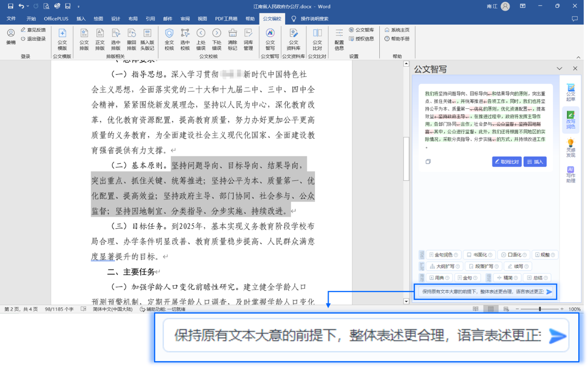Open the 帮助手册 help manual
588x367 pixels.
coord(397,39)
